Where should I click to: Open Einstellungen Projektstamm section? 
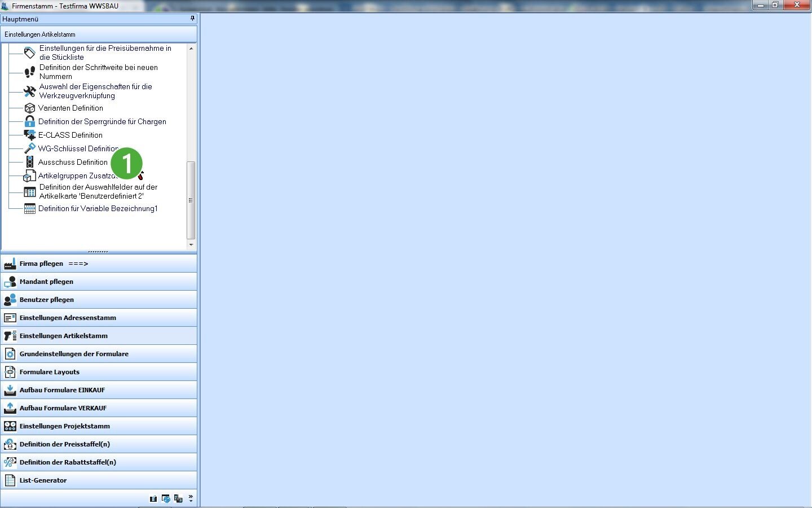point(99,426)
